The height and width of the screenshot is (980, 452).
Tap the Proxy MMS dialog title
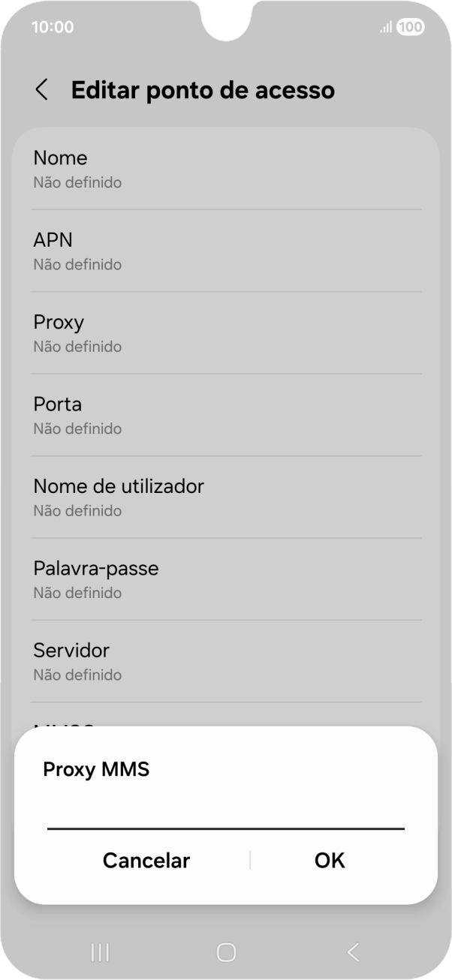(96, 769)
